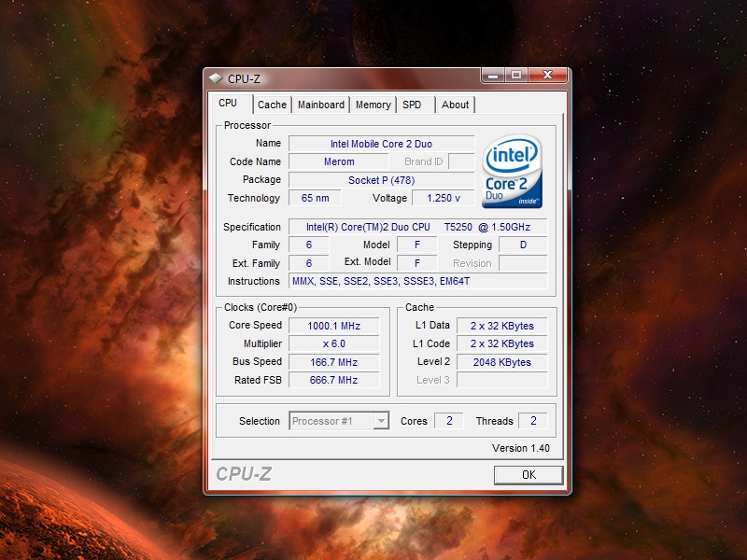747x560 pixels.
Task: Select the Memory tab
Action: (373, 105)
